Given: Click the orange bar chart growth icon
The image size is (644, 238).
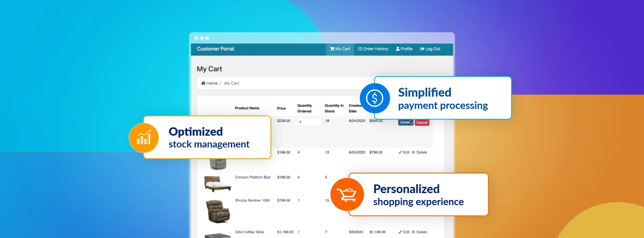Looking at the screenshot, I should coord(144,138).
